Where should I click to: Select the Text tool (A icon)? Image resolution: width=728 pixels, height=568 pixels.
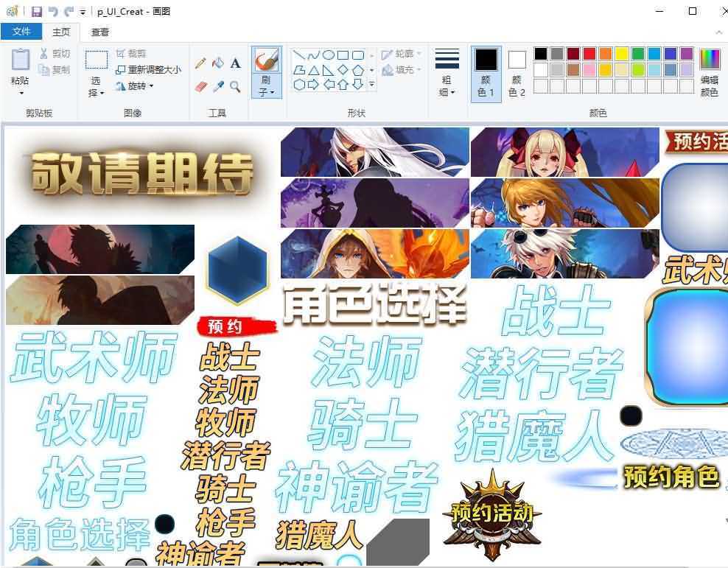[x=235, y=63]
